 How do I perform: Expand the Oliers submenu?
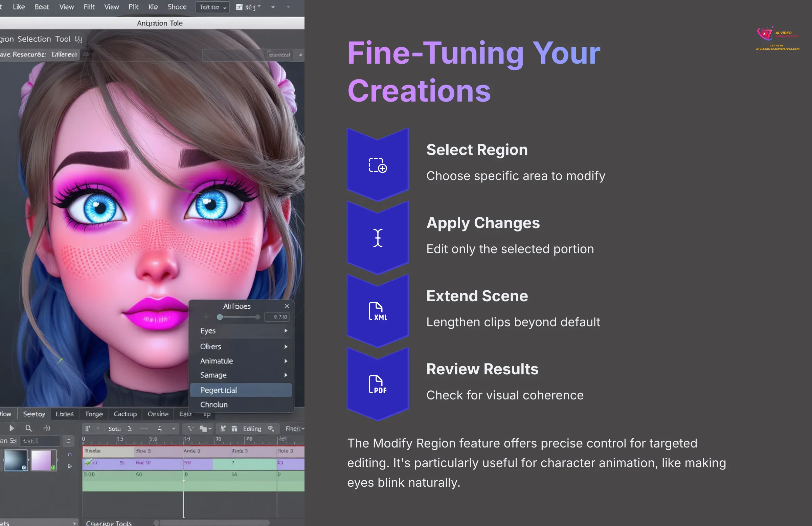(241, 347)
